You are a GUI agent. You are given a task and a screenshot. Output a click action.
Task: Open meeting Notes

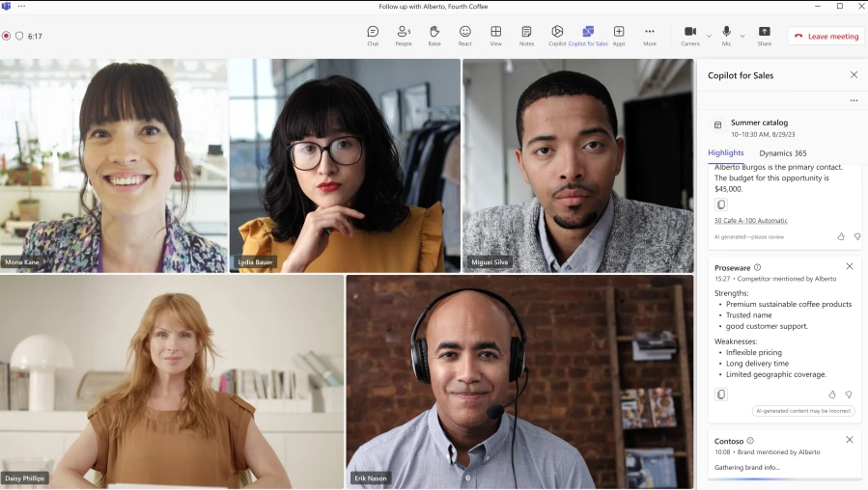(x=526, y=35)
